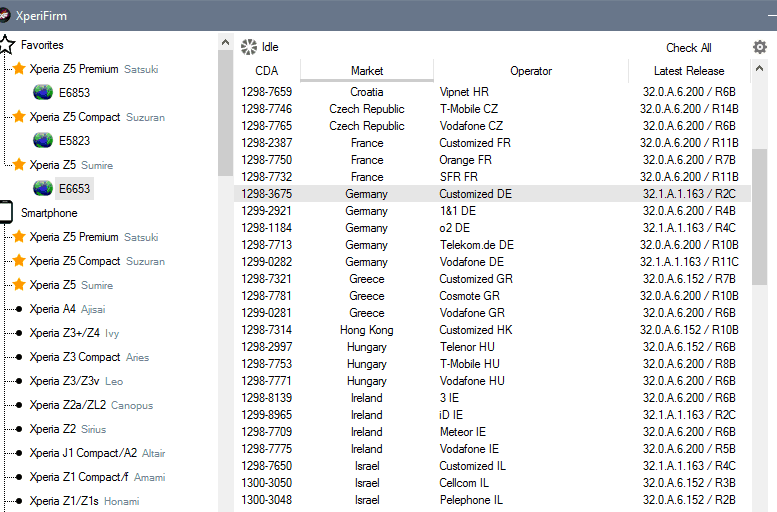Select the Customized DE firmware row
Viewport: 777px width, 512px height.
pos(492,194)
